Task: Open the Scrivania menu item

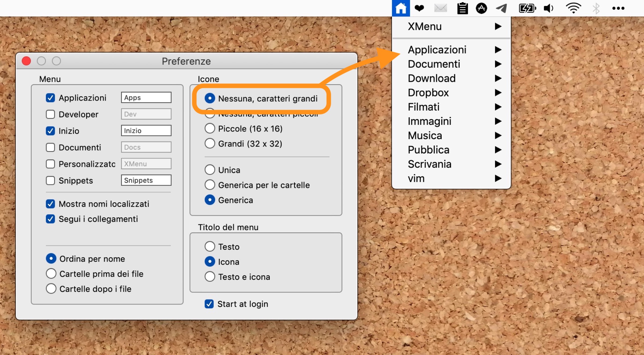Action: [429, 164]
